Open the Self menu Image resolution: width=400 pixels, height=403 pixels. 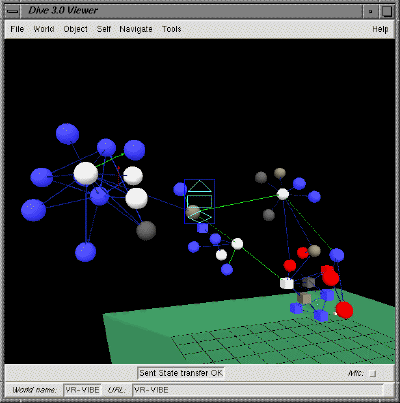pos(104,29)
